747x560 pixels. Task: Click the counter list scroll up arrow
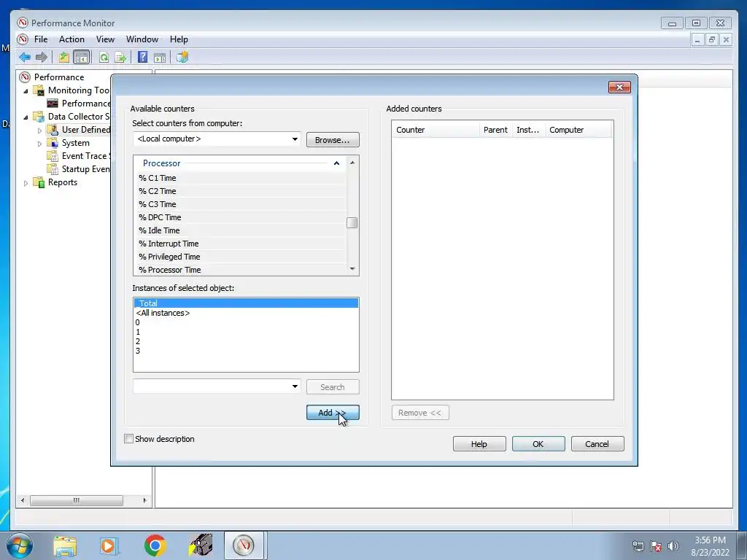pyautogui.click(x=352, y=163)
